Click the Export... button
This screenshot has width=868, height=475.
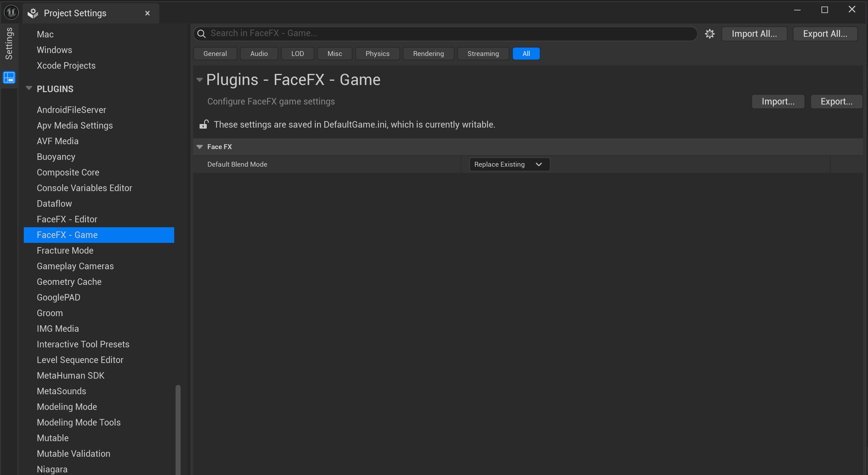coord(836,101)
